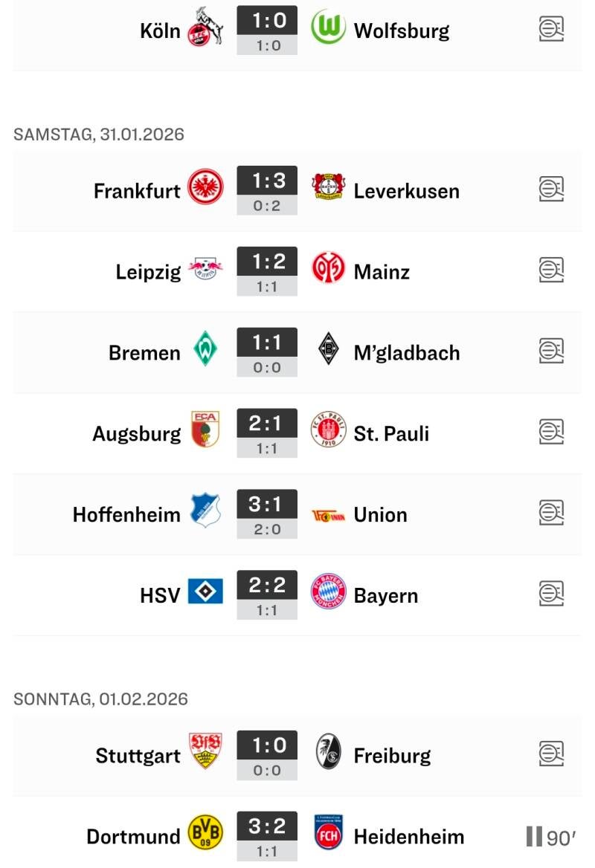Open match report icon for HSV vs Bayern

(551, 595)
